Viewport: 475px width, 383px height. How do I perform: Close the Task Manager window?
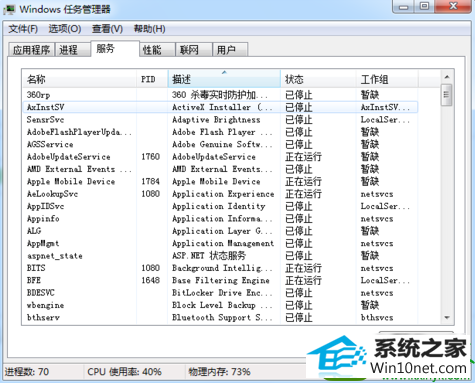click(453, 6)
